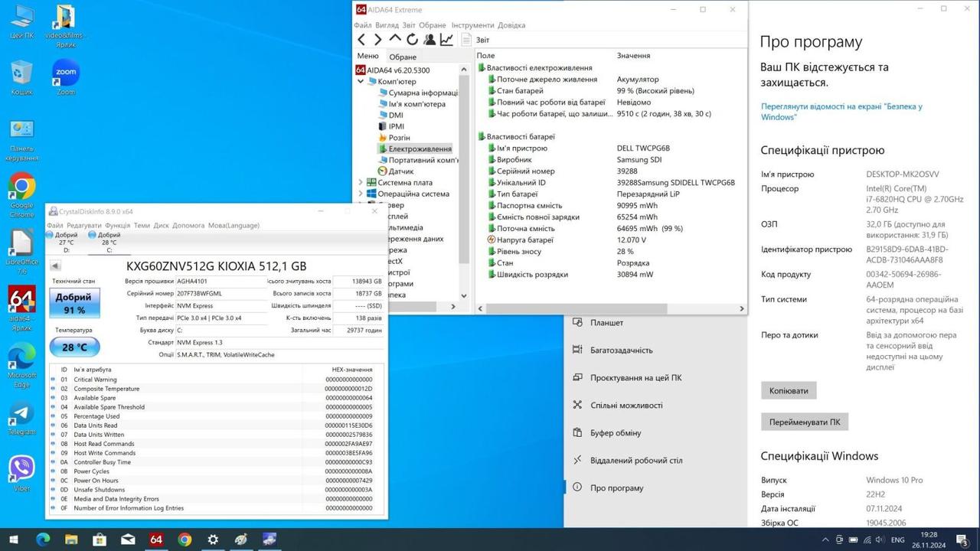Screen dimensions: 980x551
Task: Open IPMI in AIDA64 tree
Action: 391,126
